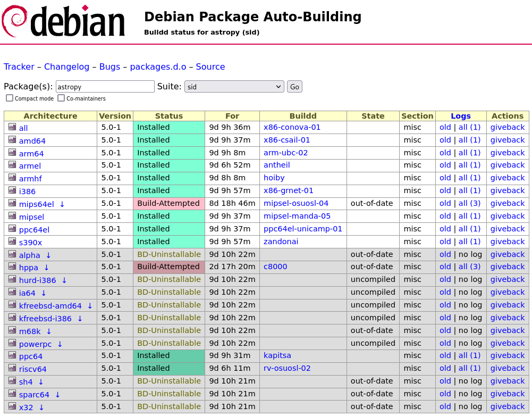Expand the down arrow next to sparc64

click(57, 394)
